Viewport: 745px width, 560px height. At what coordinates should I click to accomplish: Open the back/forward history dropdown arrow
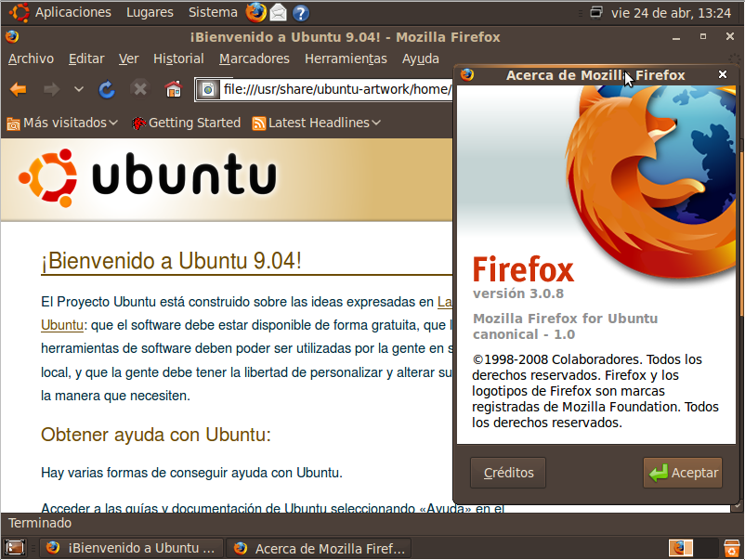(x=79, y=89)
